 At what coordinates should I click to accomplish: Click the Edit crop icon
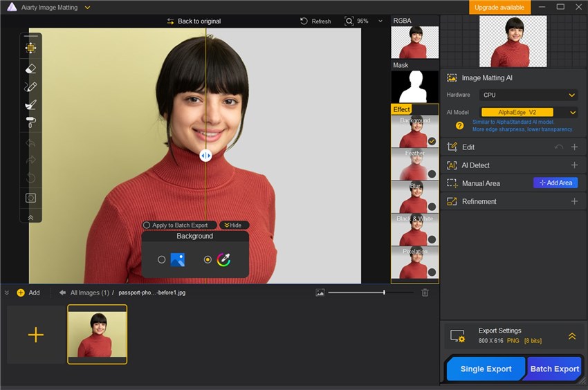(x=452, y=147)
